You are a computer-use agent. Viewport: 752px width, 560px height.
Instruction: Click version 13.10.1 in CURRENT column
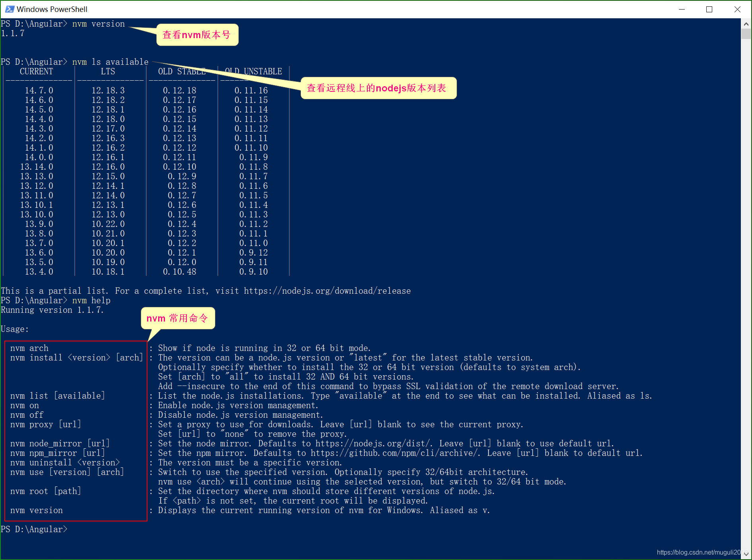pyautogui.click(x=37, y=205)
